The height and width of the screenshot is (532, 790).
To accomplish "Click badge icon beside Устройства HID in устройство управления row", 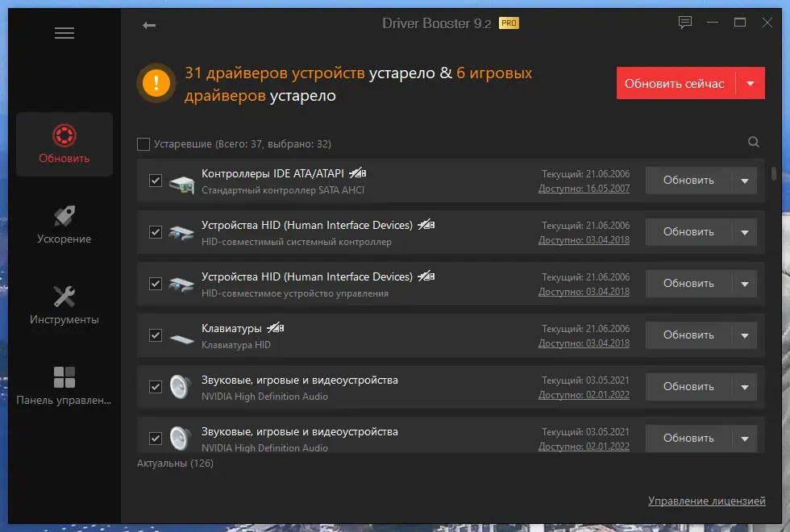I will (x=426, y=276).
